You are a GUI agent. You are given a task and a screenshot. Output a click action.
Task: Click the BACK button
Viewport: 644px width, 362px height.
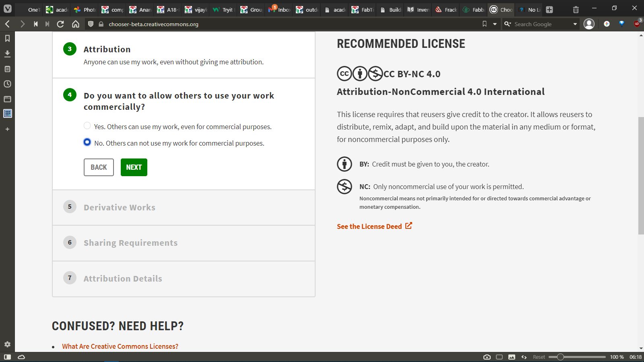click(99, 167)
